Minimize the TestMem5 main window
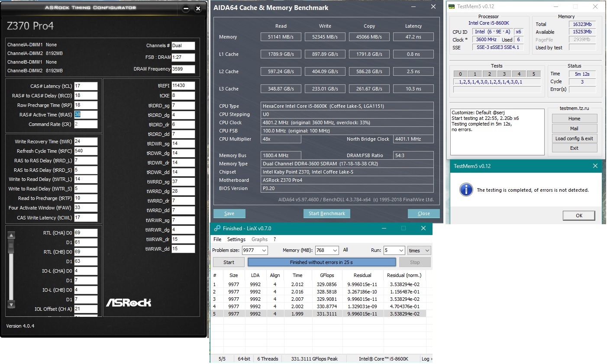The width and height of the screenshot is (607, 364). tap(556, 6)
